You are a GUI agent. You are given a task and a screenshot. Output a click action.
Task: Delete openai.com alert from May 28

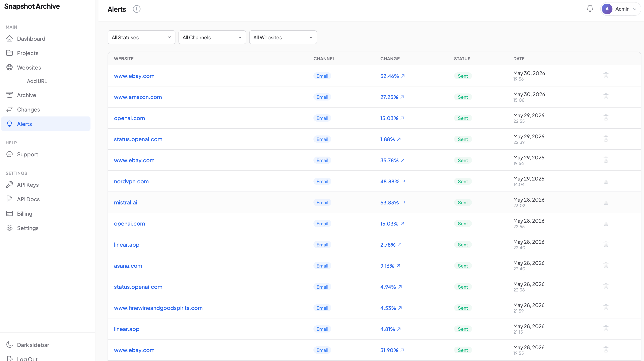[606, 223]
